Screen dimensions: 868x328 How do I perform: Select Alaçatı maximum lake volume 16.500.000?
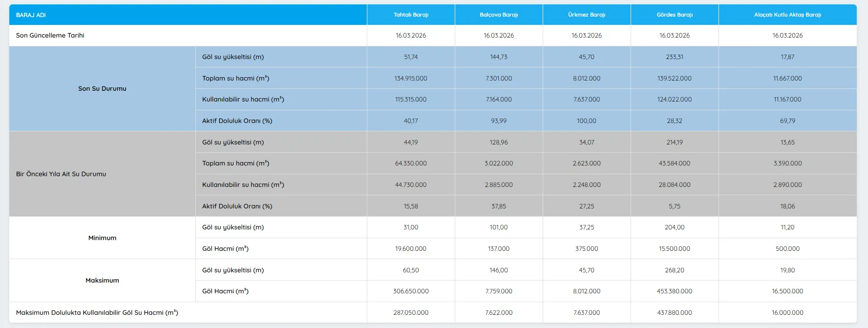pyautogui.click(x=787, y=291)
